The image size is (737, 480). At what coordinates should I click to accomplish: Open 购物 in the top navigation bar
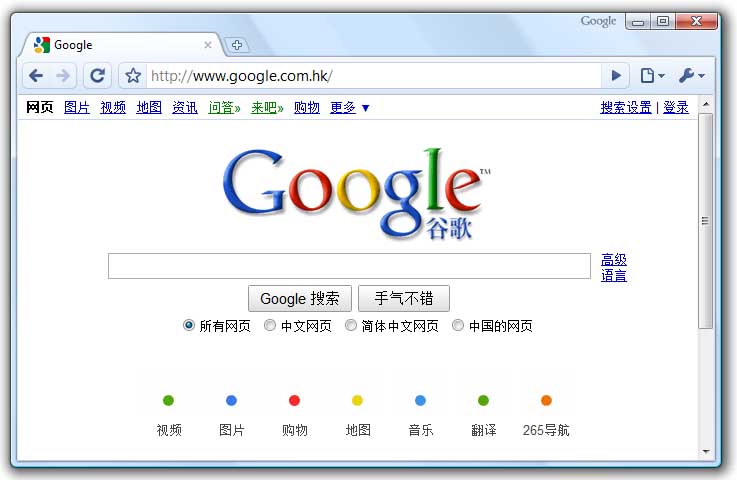click(x=306, y=108)
